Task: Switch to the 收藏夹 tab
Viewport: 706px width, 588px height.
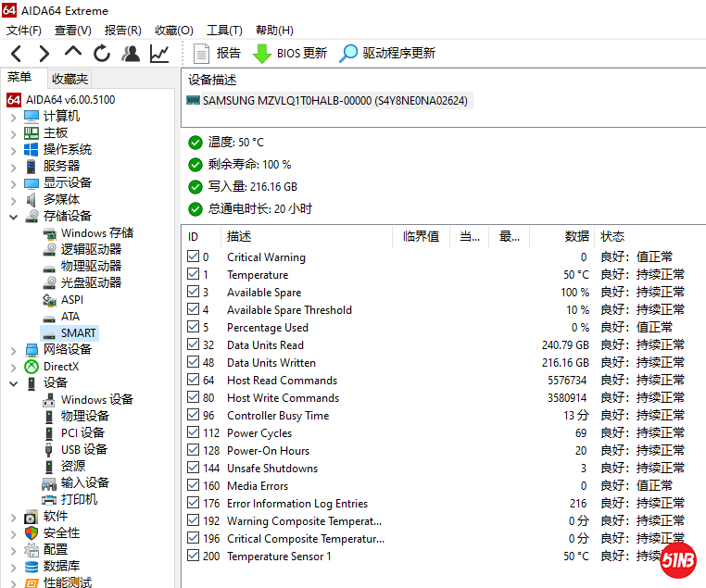Action: [x=69, y=80]
